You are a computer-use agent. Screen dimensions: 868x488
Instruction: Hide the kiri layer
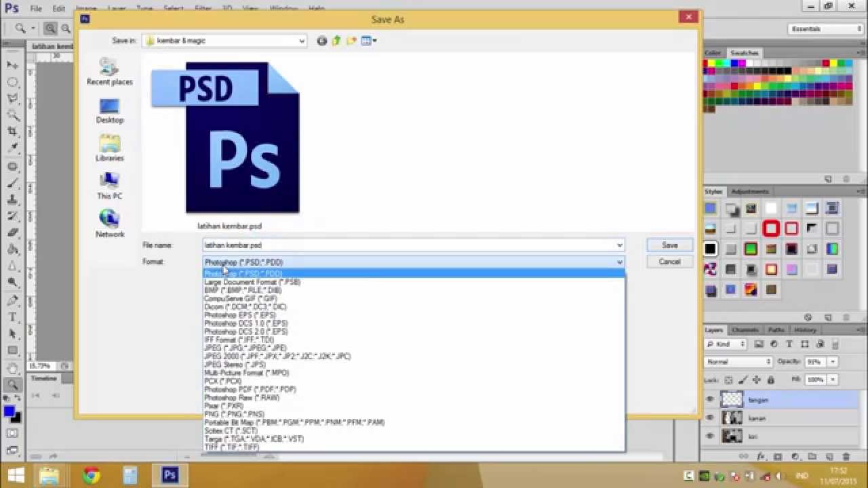710,436
